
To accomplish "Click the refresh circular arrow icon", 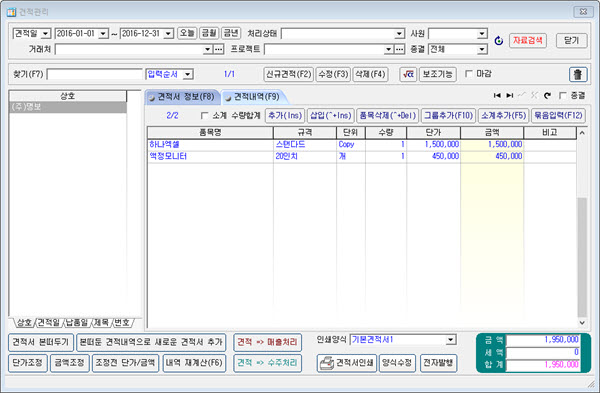I will [498, 41].
